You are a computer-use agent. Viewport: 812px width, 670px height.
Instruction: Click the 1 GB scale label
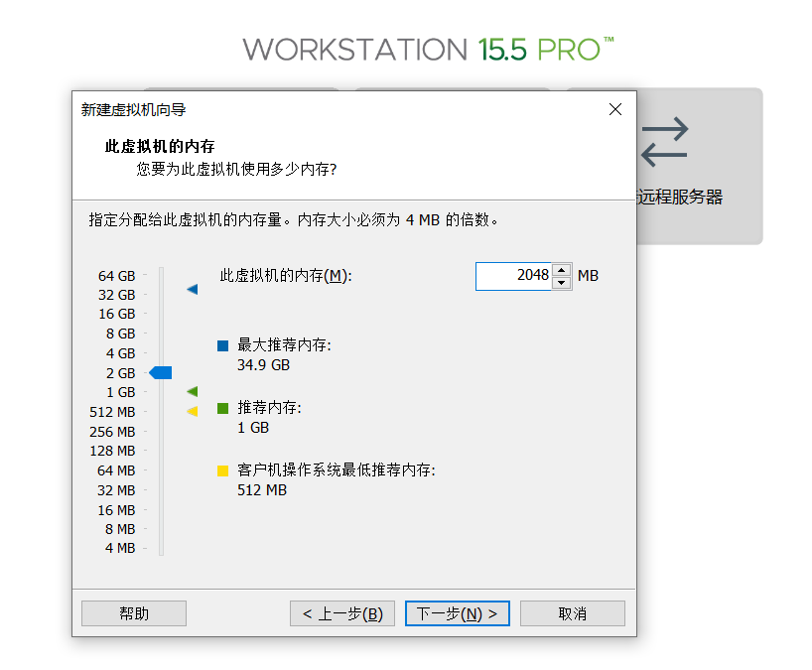pyautogui.click(x=120, y=392)
